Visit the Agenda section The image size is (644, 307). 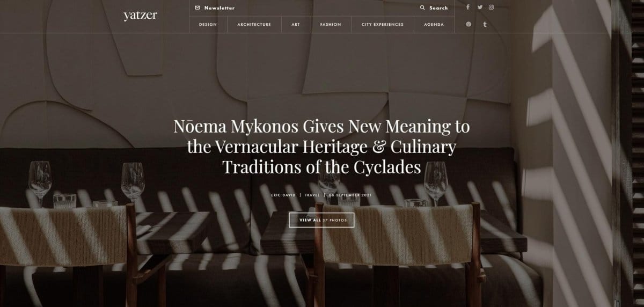(x=434, y=24)
